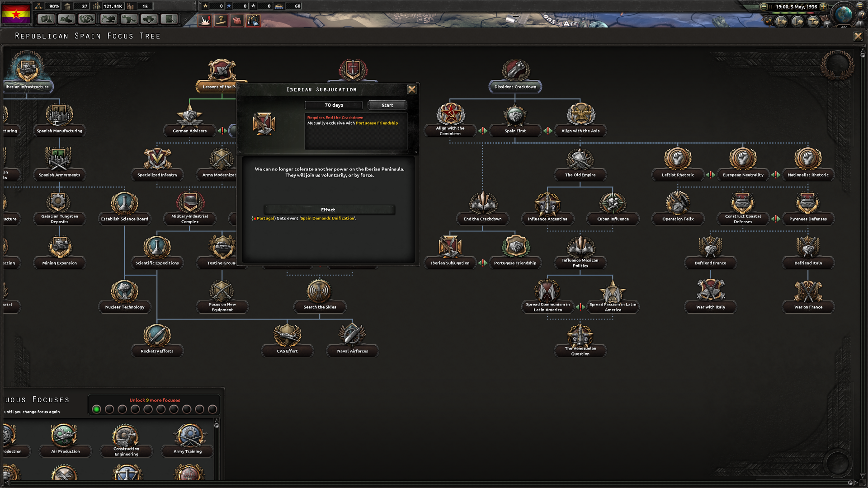Select the Portugese Friendship focus
The width and height of the screenshot is (868, 488).
click(x=515, y=252)
